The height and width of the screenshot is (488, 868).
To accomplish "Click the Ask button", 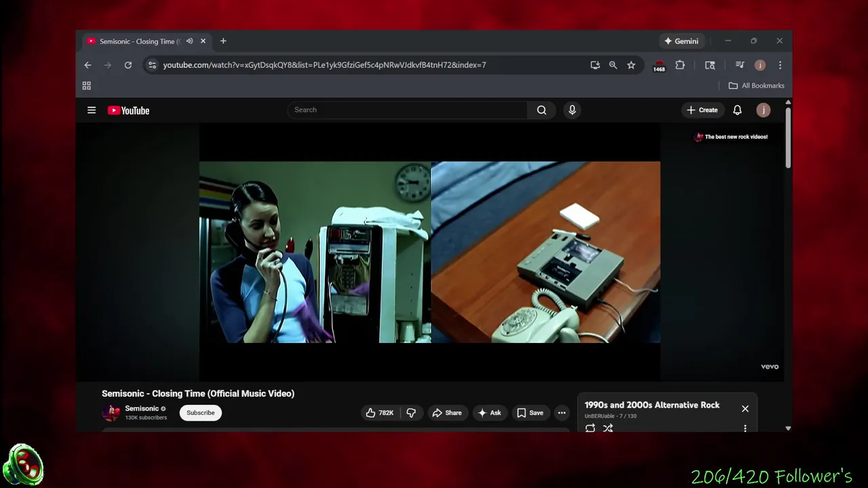I will pyautogui.click(x=490, y=413).
